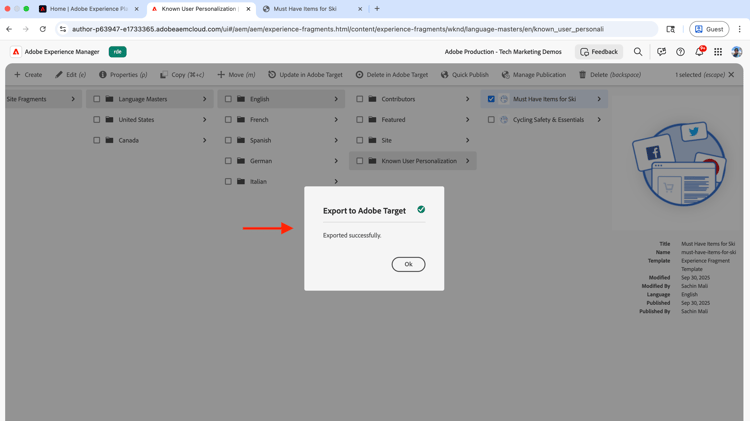This screenshot has width=750, height=421.
Task: Click the chat announcements icon in header
Action: tap(662, 52)
